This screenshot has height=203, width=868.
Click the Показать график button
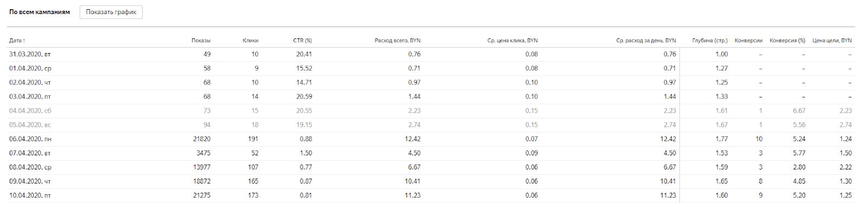(x=111, y=12)
